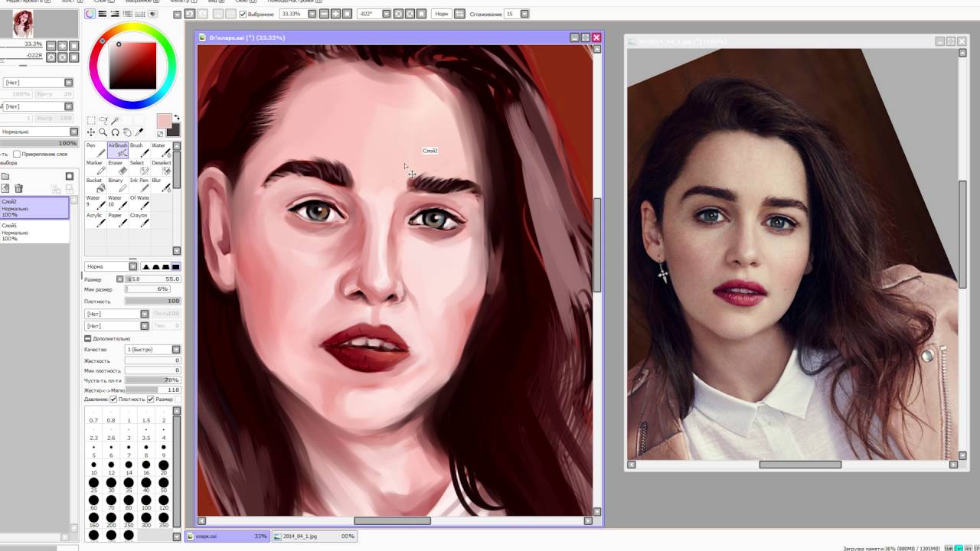The image size is (980, 551).
Task: Toggle 'Прикрепление слоя' checkbox
Action: click(x=17, y=154)
